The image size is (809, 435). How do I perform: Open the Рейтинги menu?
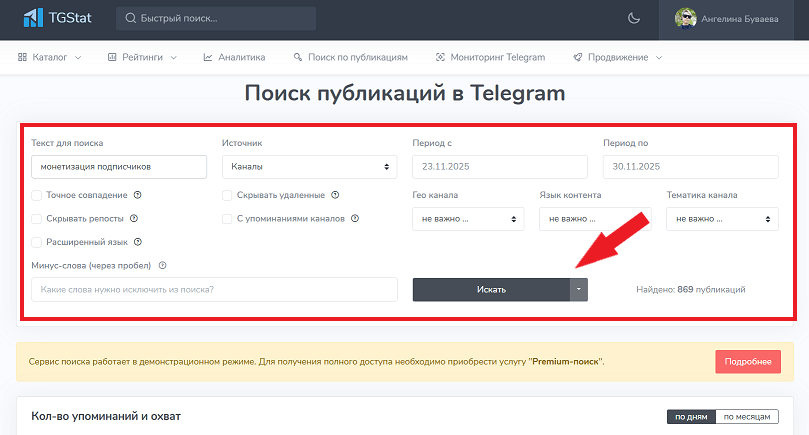point(142,57)
